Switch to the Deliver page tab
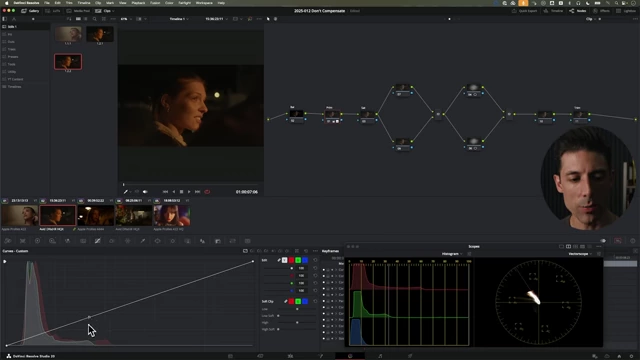 (410, 356)
